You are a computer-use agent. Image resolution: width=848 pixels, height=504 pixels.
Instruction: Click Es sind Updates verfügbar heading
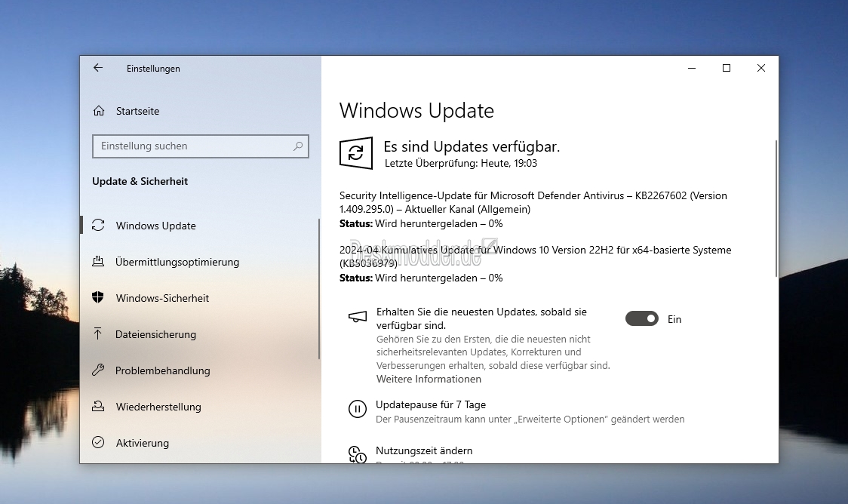[472, 146]
